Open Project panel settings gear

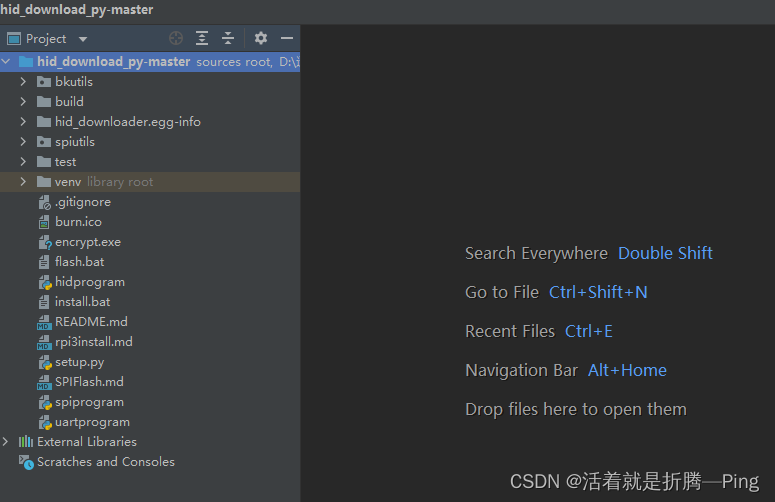260,38
